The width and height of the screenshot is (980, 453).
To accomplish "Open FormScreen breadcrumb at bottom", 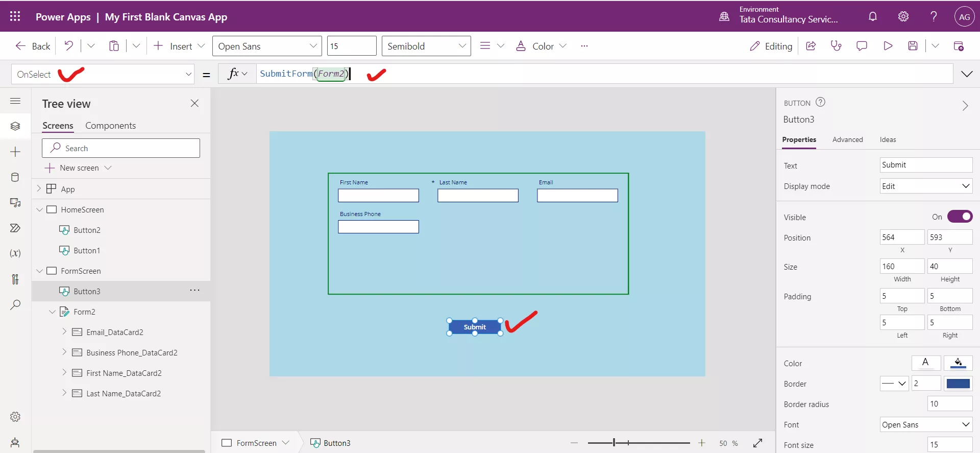I will [x=256, y=443].
